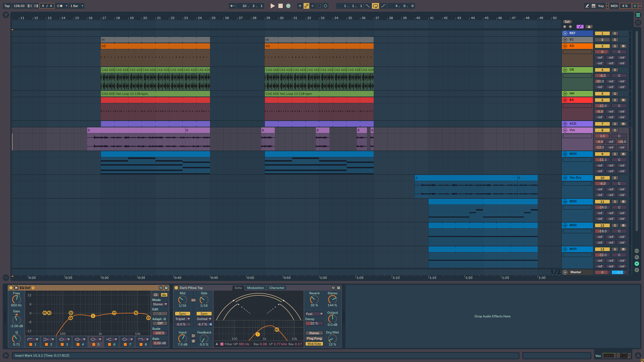This screenshot has height=362, width=644.
Task: Open EQ band 6 filter type menu
Action: tap(111, 339)
